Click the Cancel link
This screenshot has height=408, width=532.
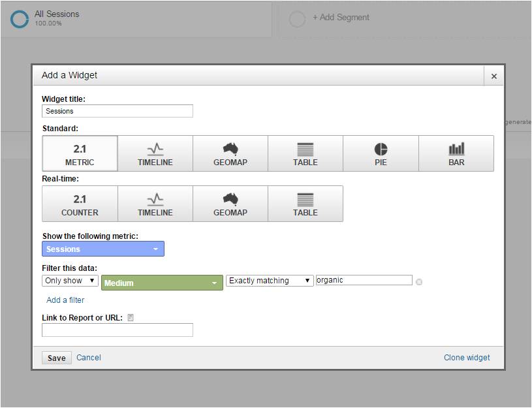[89, 357]
